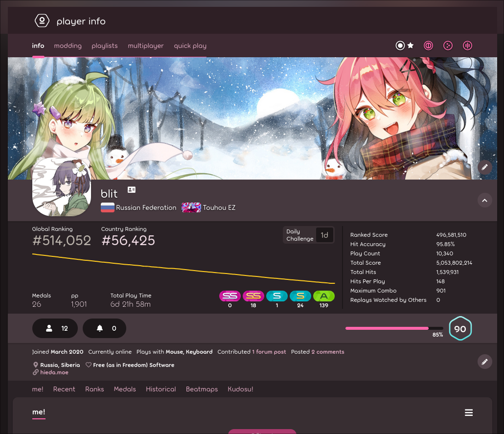Open the followers button showing 12

click(x=55, y=328)
